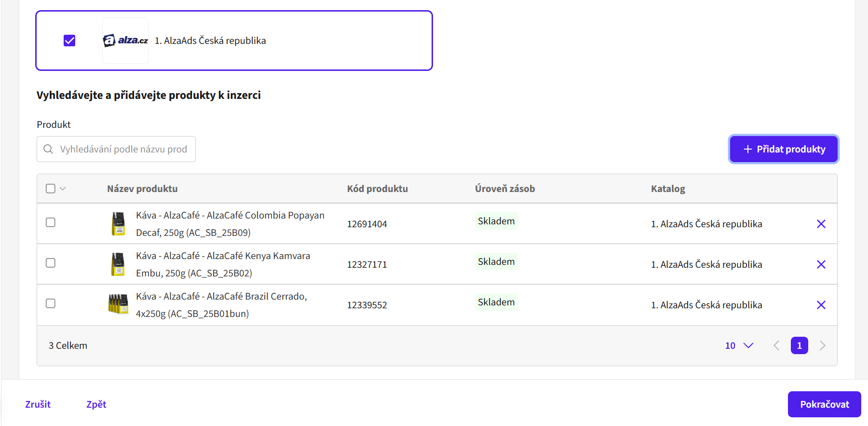Click Přidat produkty button

[x=784, y=149]
